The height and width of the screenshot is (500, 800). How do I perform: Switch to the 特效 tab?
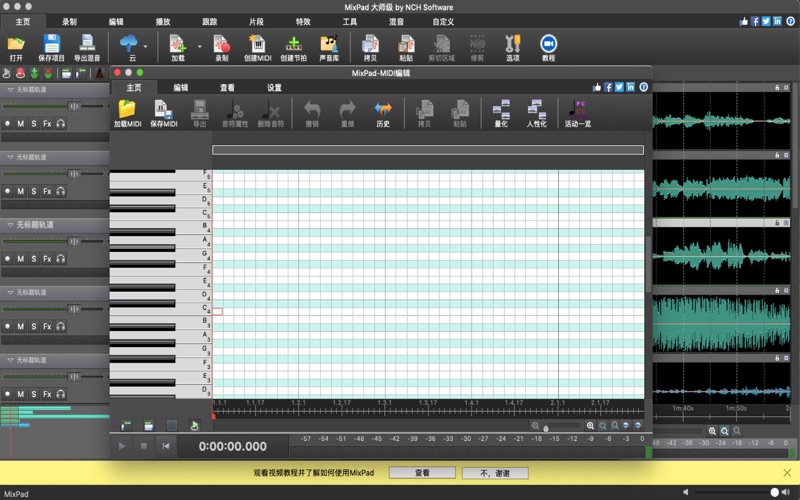(303, 21)
